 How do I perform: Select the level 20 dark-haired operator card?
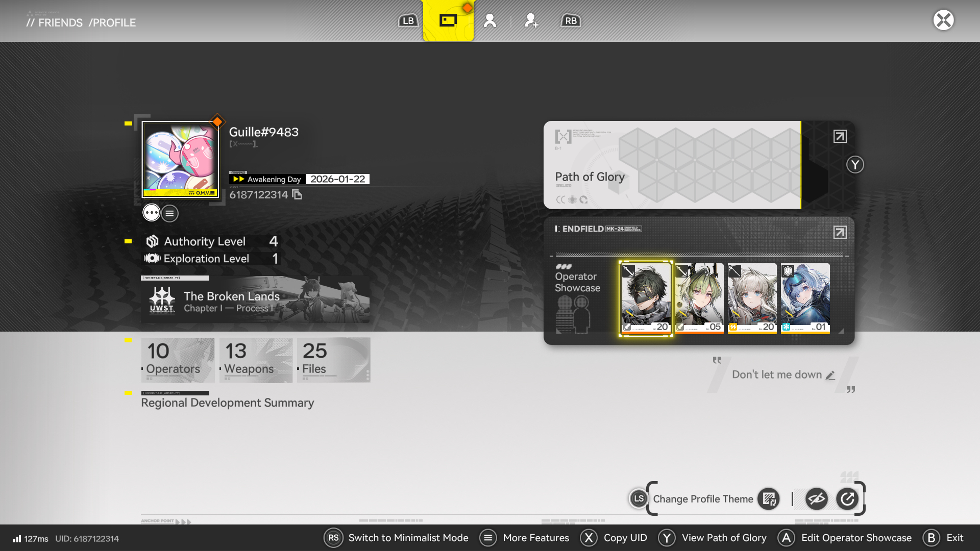(646, 298)
